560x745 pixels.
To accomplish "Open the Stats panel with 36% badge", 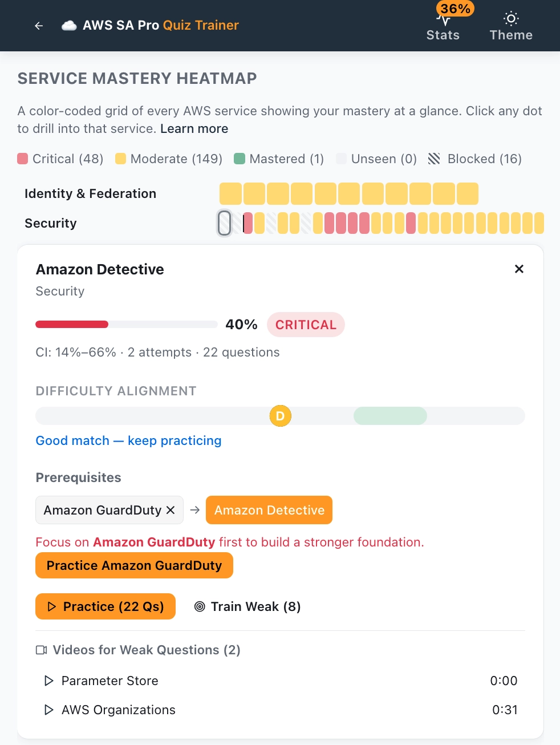I will 443,26.
